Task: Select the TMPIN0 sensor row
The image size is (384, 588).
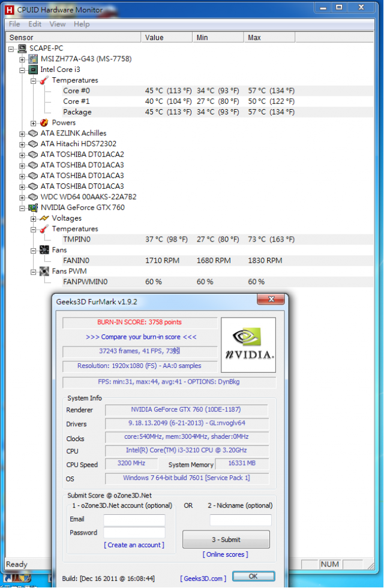Action: coord(218,239)
